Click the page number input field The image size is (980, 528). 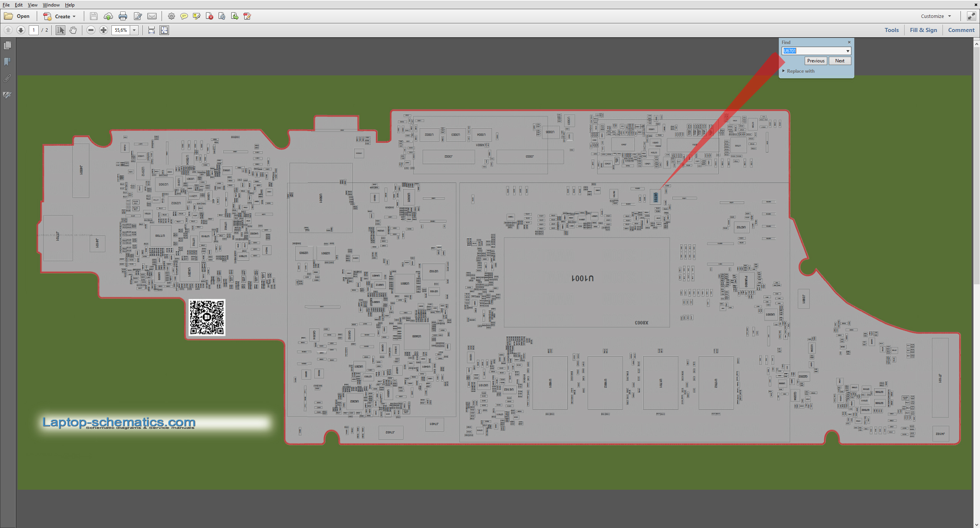point(33,30)
